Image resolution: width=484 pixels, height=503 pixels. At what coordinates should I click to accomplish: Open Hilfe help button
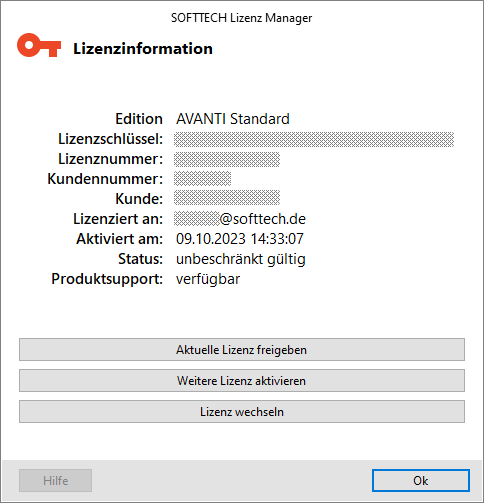[55, 480]
